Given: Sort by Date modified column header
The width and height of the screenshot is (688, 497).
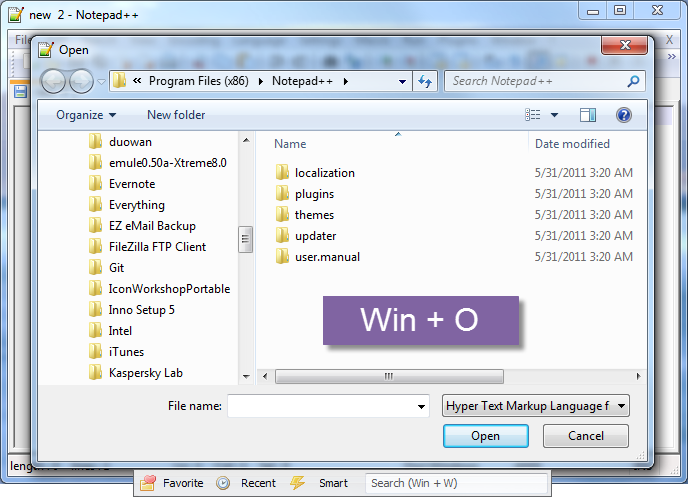Looking at the screenshot, I should coord(572,144).
